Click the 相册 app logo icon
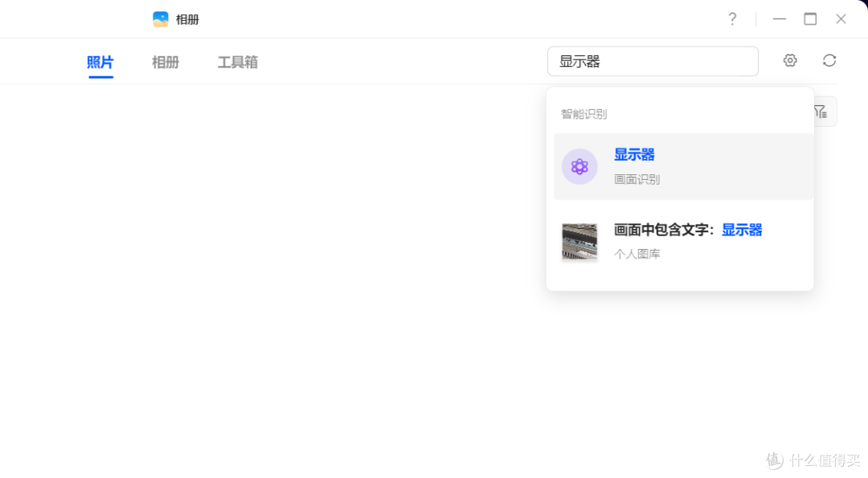Screen dimensions: 868x478 (161, 19)
